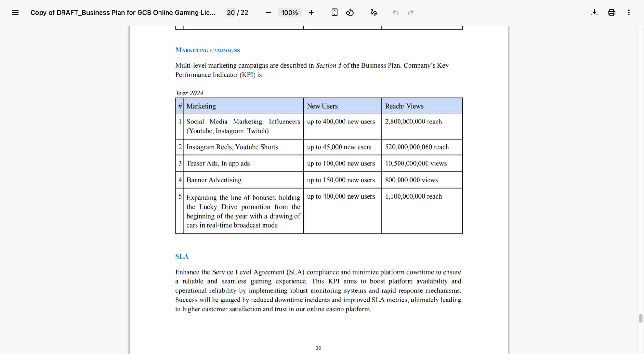Click the SLA paragraph body text
The image size is (644, 354).
tap(318, 290)
